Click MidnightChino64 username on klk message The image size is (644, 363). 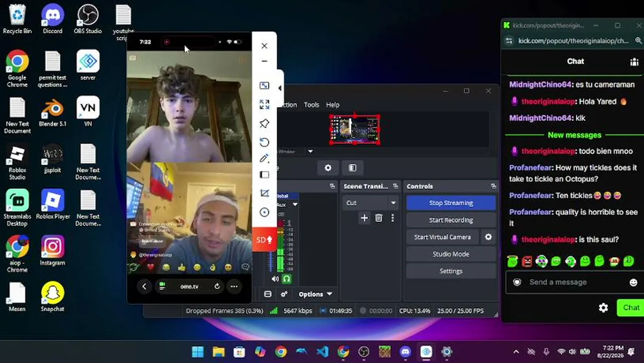click(541, 118)
